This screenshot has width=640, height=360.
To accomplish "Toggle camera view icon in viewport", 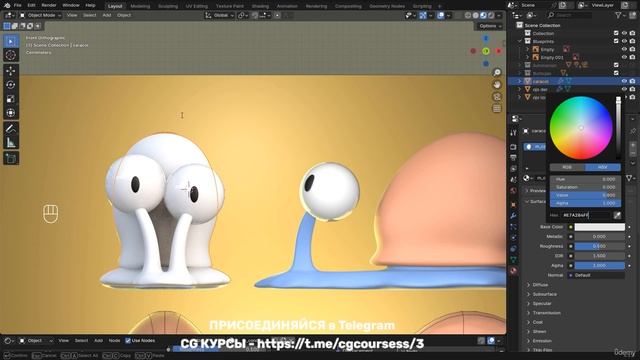I will coord(497,97).
